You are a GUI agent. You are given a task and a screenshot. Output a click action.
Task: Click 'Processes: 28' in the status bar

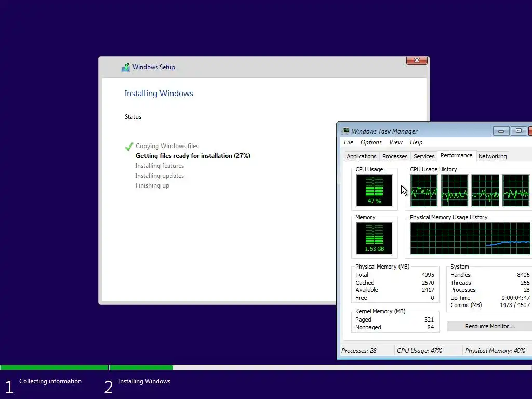click(x=358, y=351)
